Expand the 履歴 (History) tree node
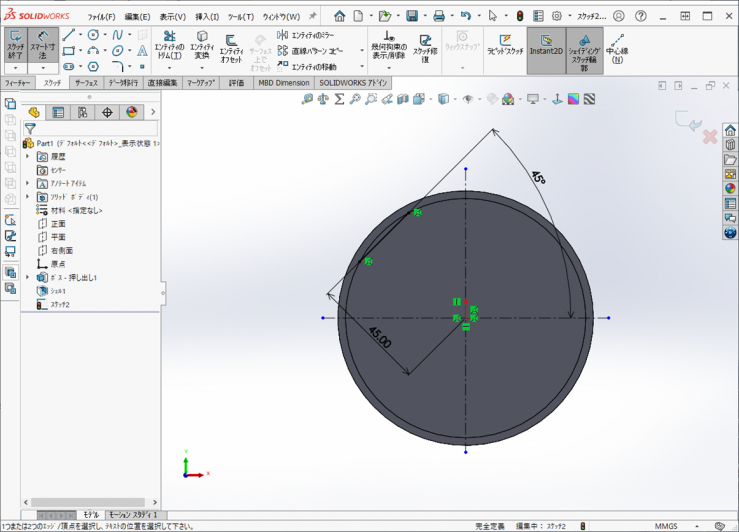This screenshot has width=739, height=532. [x=27, y=157]
